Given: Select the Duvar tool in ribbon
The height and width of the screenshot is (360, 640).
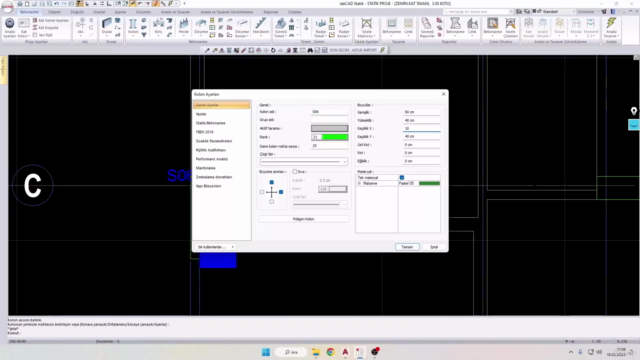Looking at the screenshot, I should (x=107, y=27).
